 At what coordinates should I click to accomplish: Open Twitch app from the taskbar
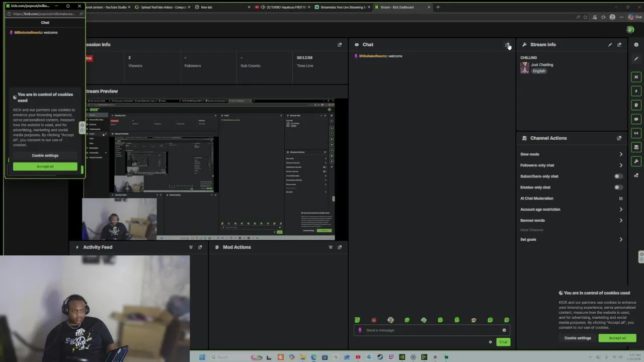click(391, 357)
